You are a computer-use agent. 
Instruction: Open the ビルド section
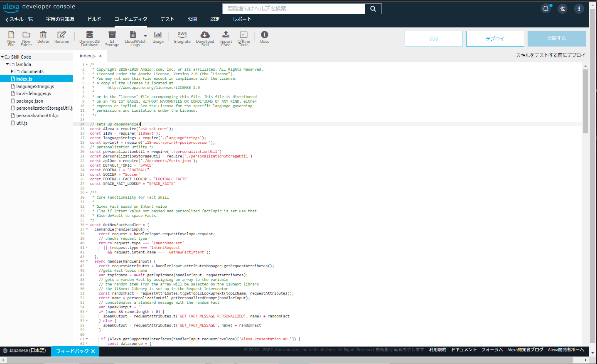(94, 19)
